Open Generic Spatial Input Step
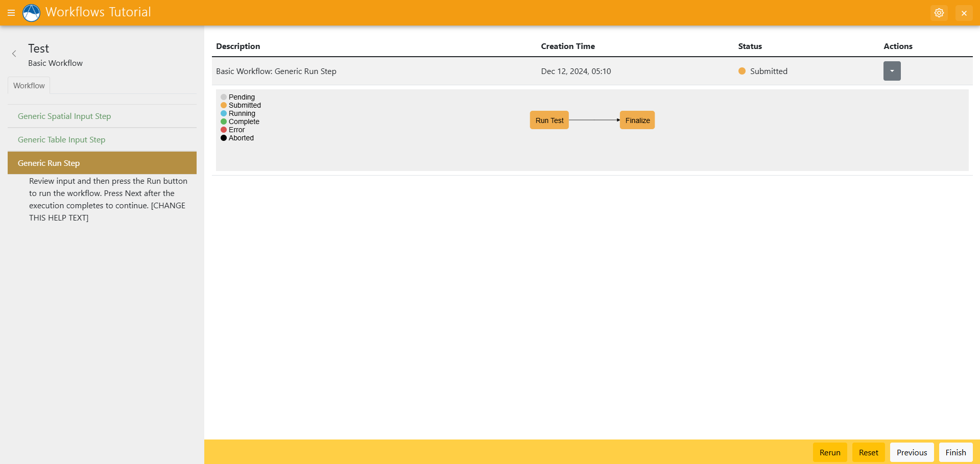 [64, 116]
